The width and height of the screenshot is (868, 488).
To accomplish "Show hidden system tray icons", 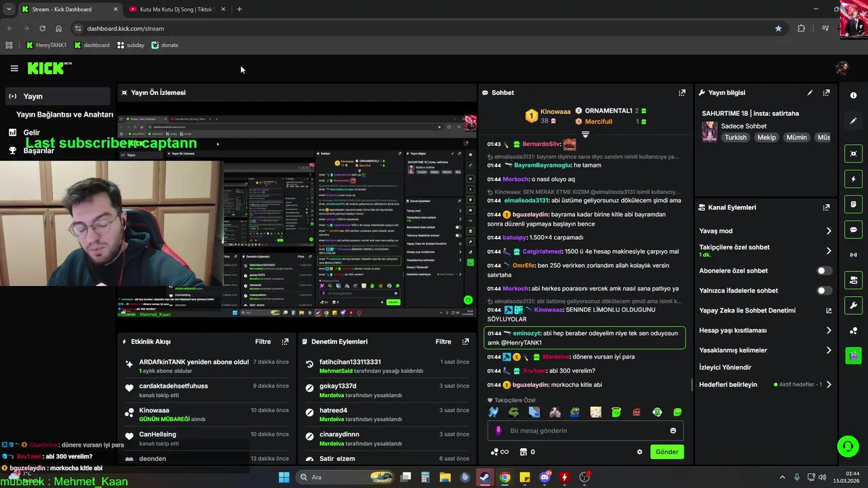I will (x=782, y=477).
